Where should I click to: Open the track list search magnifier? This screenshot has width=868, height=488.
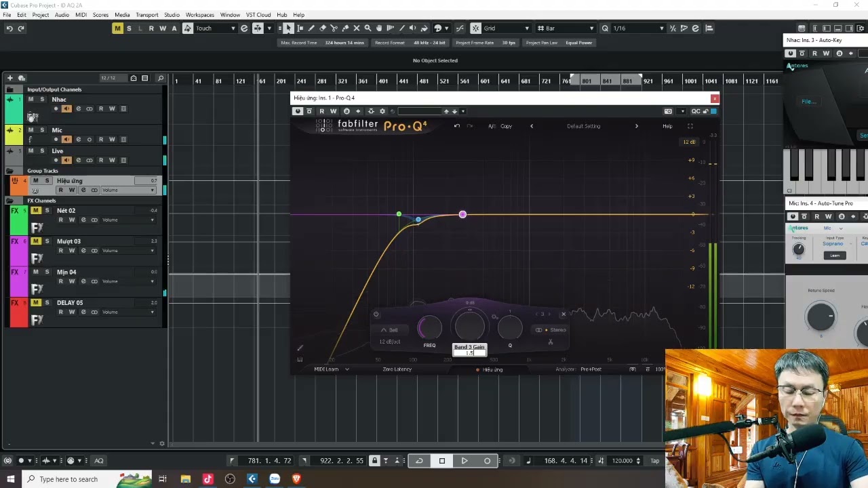click(x=161, y=78)
